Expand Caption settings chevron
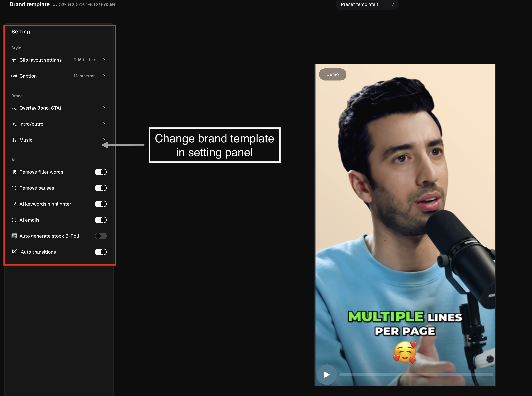 (104, 76)
